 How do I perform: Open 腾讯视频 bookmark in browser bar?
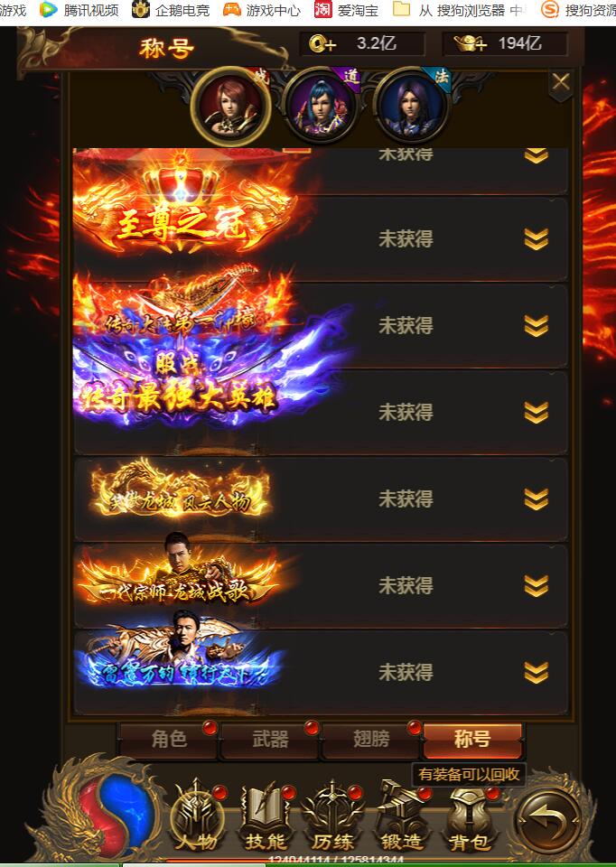click(79, 10)
